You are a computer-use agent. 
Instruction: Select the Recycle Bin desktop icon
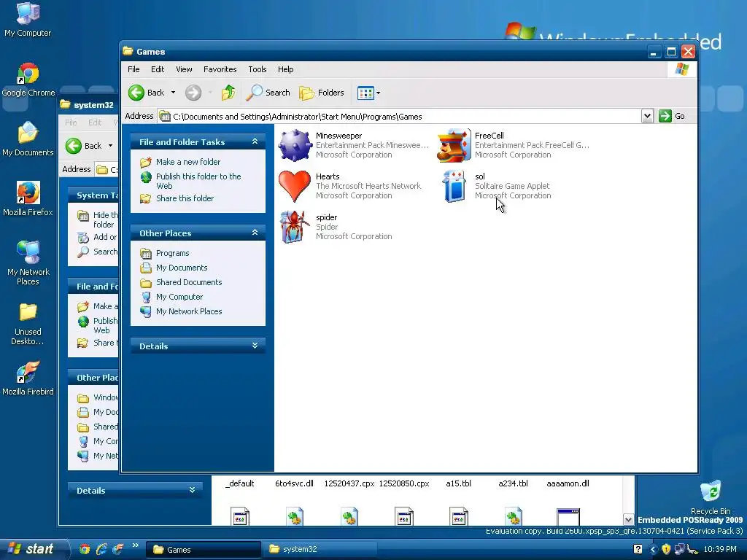[711, 497]
